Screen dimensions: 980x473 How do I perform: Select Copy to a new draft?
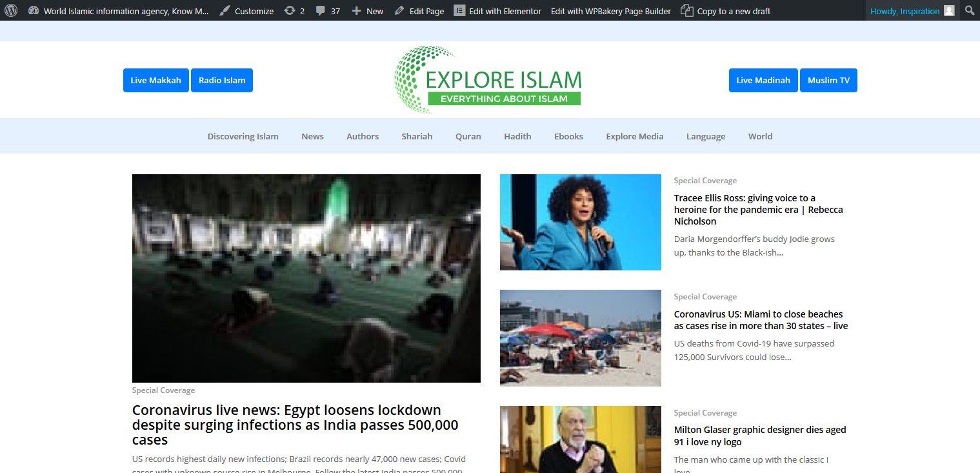pyautogui.click(x=734, y=11)
